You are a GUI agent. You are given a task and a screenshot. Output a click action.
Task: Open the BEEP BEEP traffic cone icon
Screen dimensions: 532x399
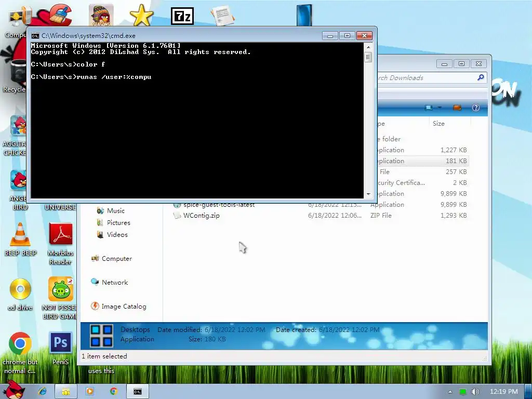[20, 239]
